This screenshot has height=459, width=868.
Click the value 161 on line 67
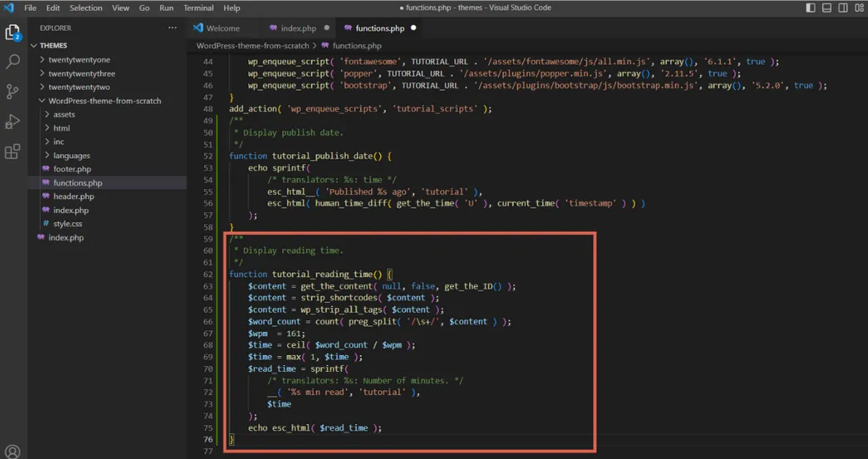293,333
